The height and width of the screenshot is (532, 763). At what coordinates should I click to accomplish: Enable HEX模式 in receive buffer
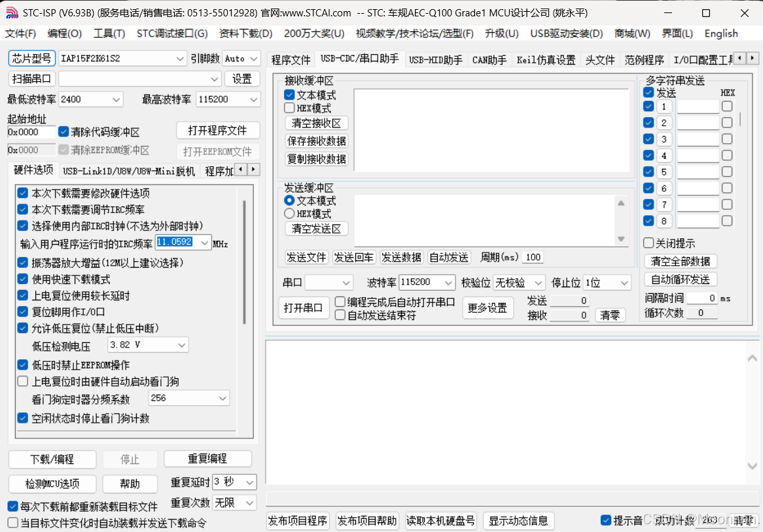tap(289, 108)
